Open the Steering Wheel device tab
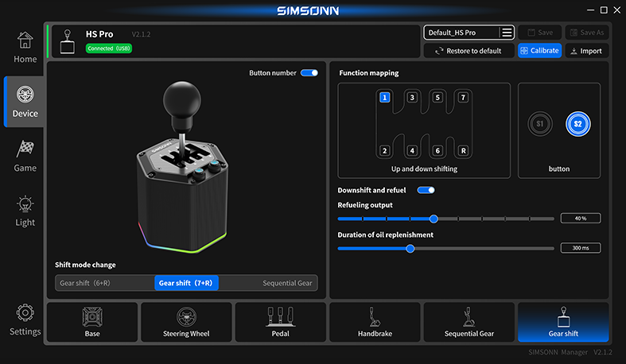Image resolution: width=626 pixels, height=364 pixels. [186, 322]
